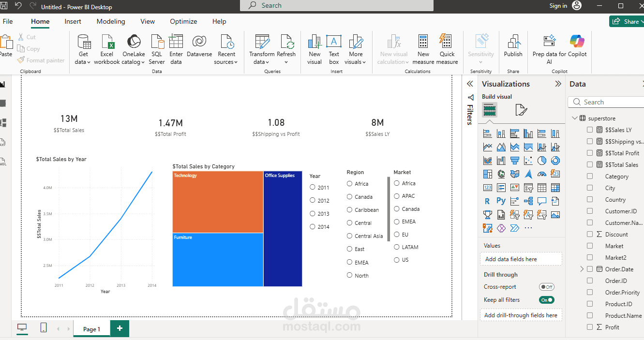This screenshot has height=340, width=644.
Task: Open the Get data source icon
Action: coord(83,42)
